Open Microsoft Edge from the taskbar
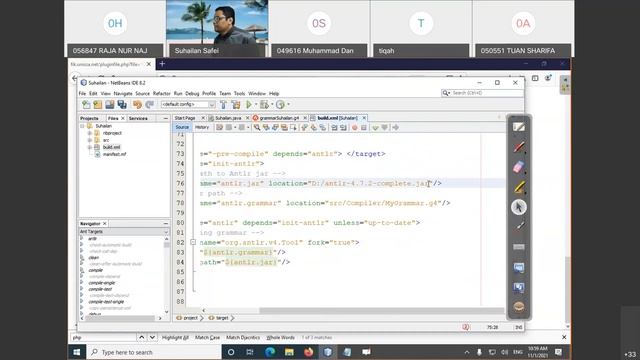The width and height of the screenshot is (640, 360). [270, 352]
